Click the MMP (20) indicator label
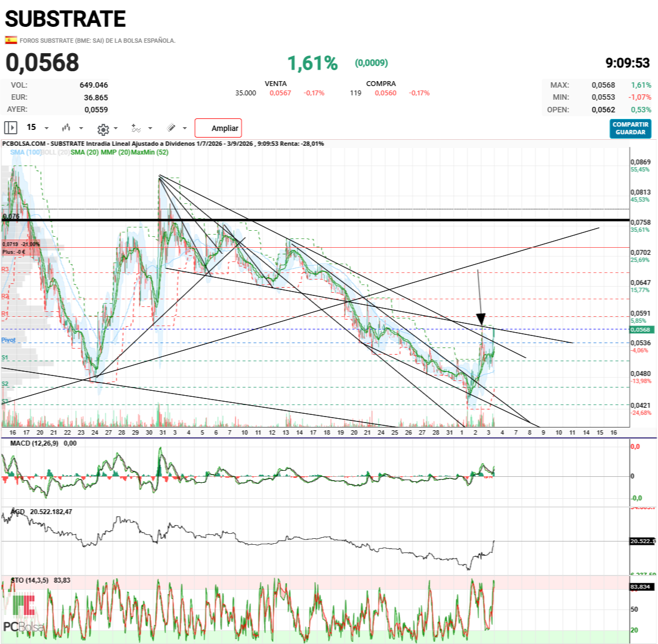Screen dimensions: 658x644 [115, 152]
